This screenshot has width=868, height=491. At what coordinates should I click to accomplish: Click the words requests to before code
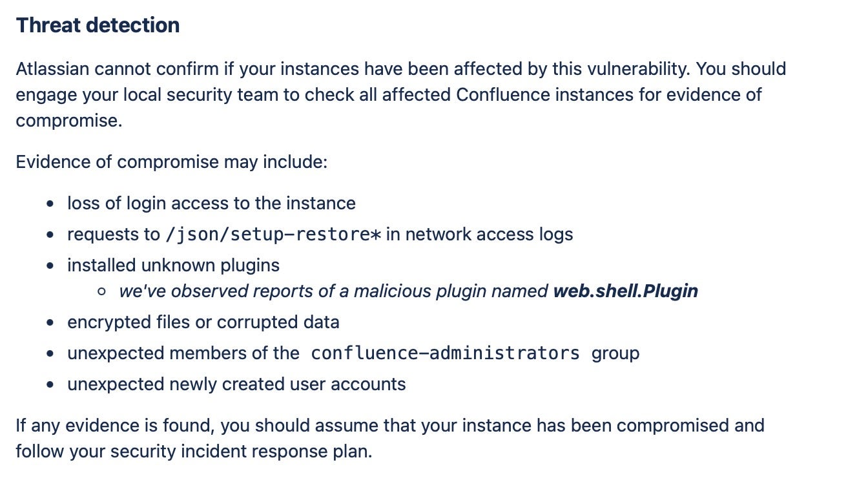tap(113, 235)
